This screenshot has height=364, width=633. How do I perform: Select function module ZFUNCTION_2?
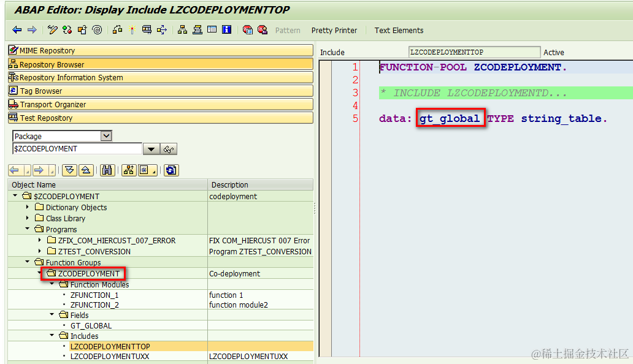(x=94, y=305)
